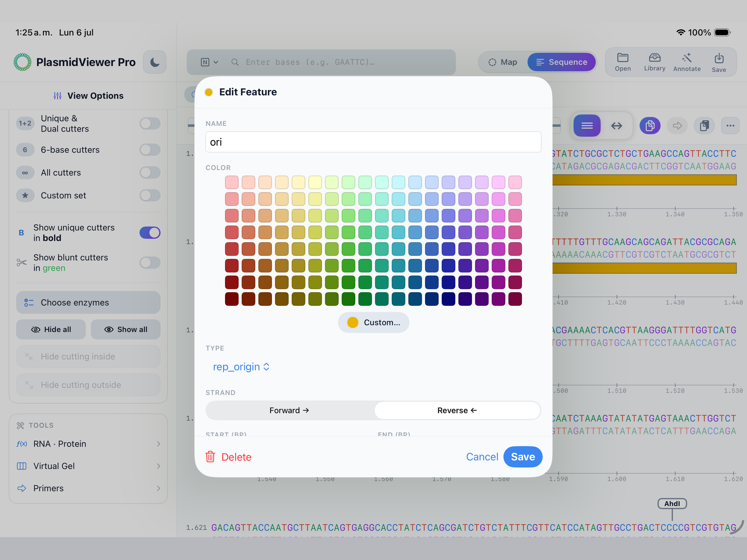Pick the darkest navy swatch, bottom row
Viewport: 747px width, 560px height.
(x=448, y=299)
